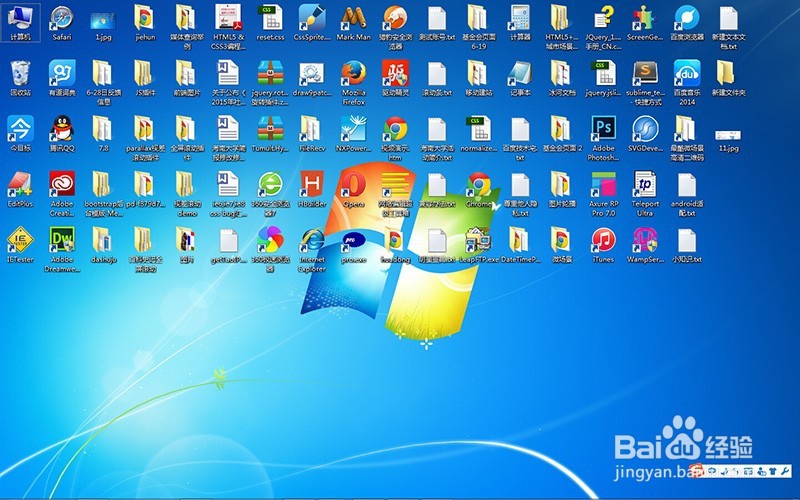
Task: Launch the ScreenGe... puzzle-piece shortcut
Action: click(645, 23)
